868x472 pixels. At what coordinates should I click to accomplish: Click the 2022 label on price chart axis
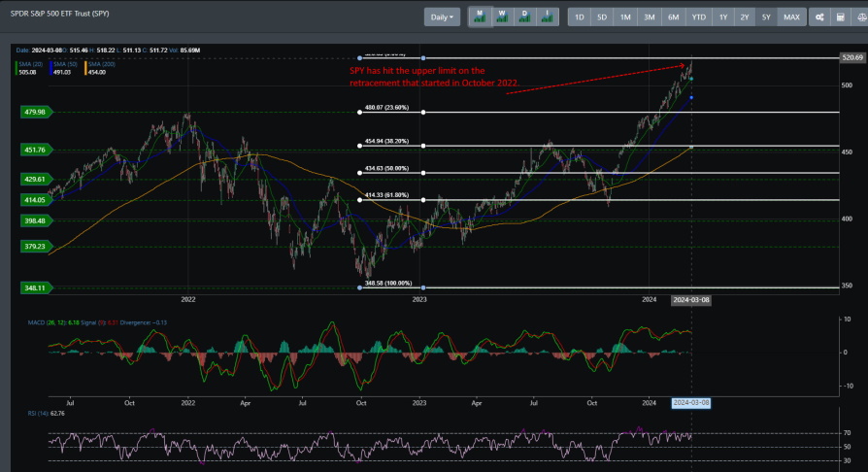[188, 300]
